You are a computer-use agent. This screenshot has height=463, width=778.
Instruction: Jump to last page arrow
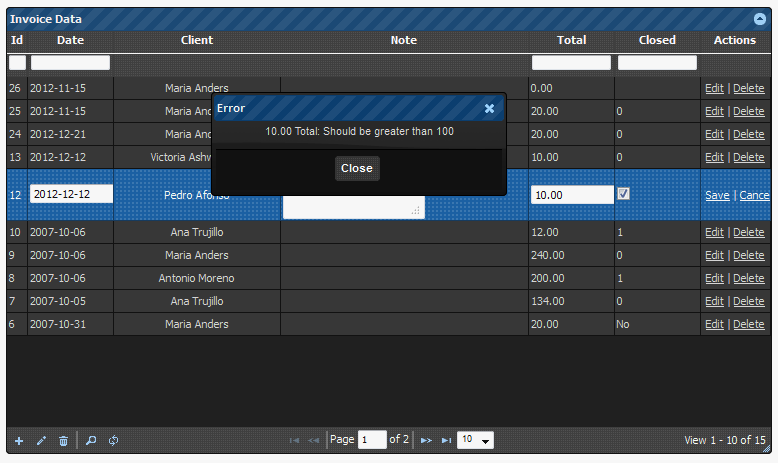click(446, 441)
